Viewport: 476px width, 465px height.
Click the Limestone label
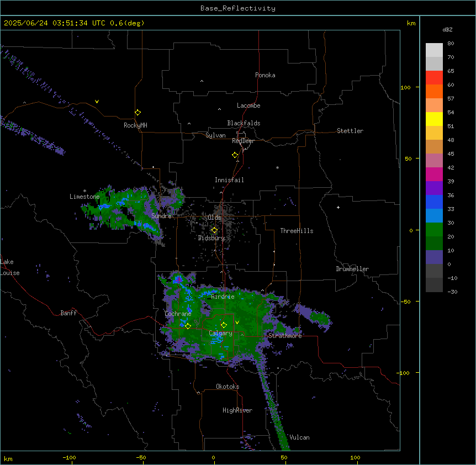(84, 197)
